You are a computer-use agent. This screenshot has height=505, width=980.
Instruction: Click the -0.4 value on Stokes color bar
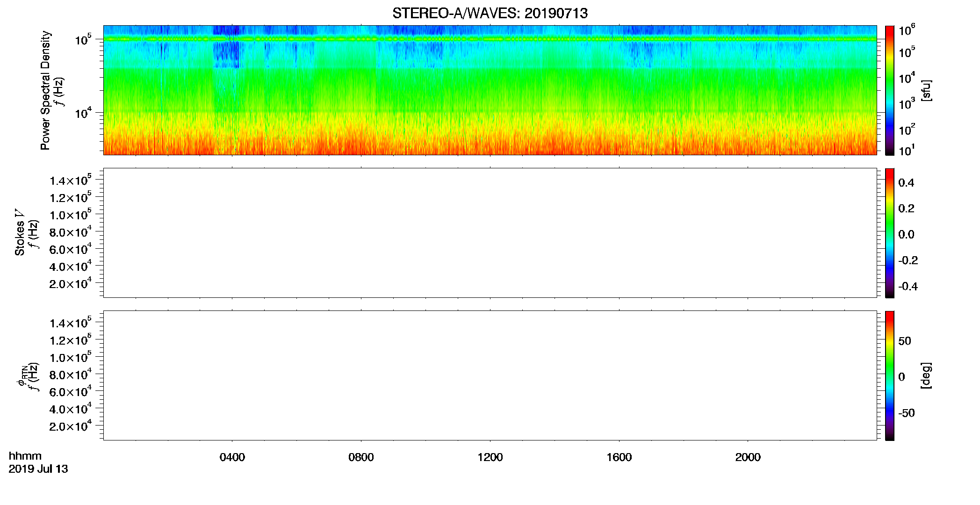908,287
